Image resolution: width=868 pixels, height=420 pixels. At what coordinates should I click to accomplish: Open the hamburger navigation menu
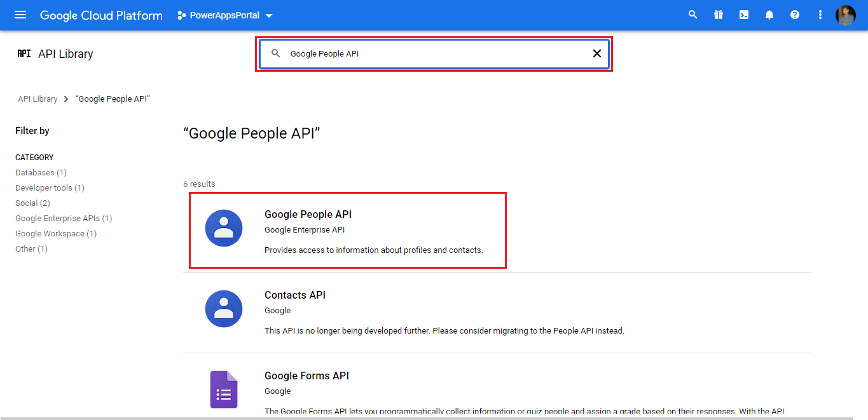(x=20, y=15)
